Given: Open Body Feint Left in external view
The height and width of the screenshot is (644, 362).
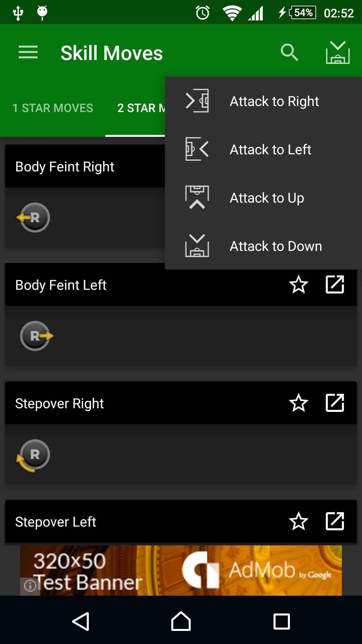Looking at the screenshot, I should [x=335, y=284].
